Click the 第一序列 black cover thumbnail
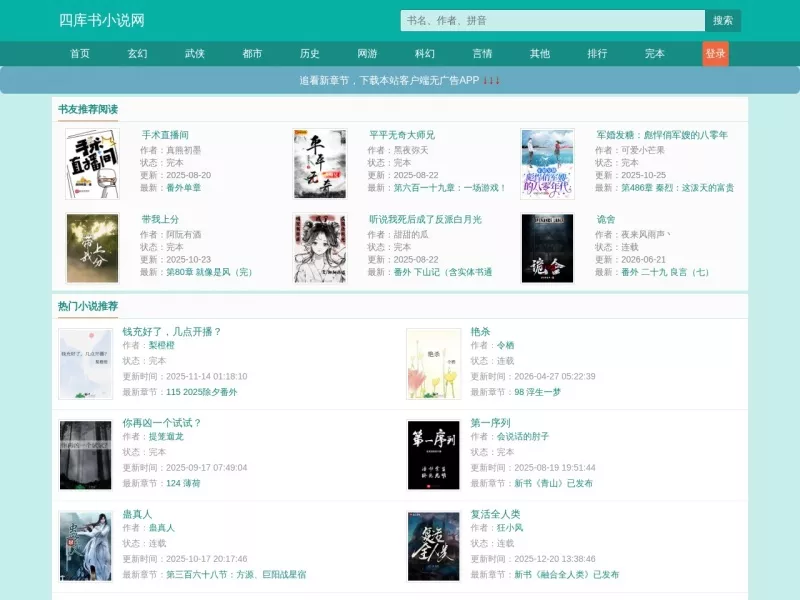The image size is (800, 600). tap(434, 455)
